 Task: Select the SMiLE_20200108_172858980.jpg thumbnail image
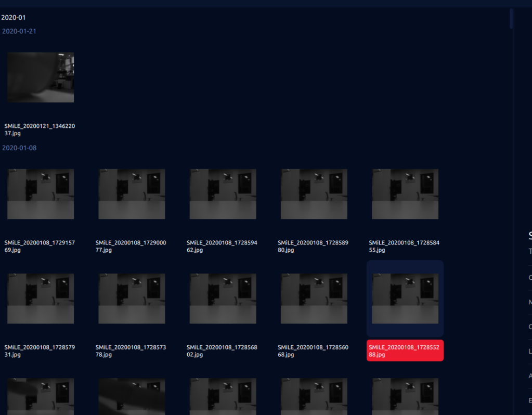tap(314, 194)
